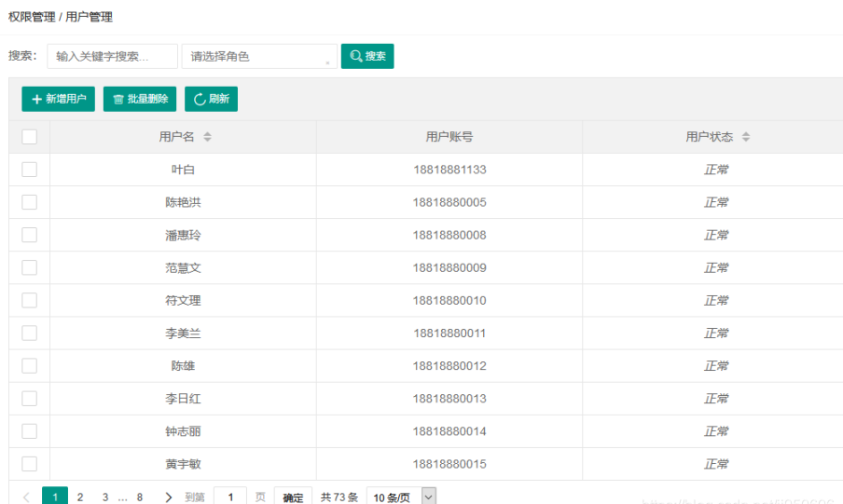Click the previous page left arrow
Viewport: 843px width, 504px height.
click(x=26, y=497)
